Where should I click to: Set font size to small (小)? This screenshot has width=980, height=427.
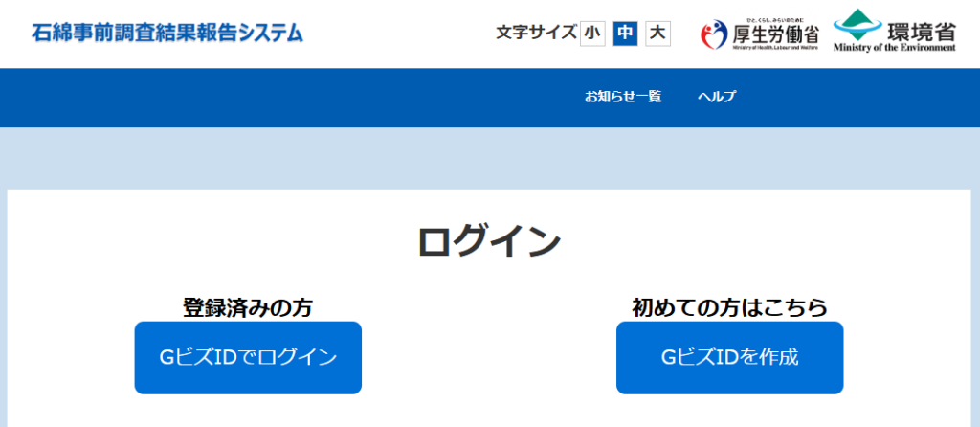coord(592,34)
